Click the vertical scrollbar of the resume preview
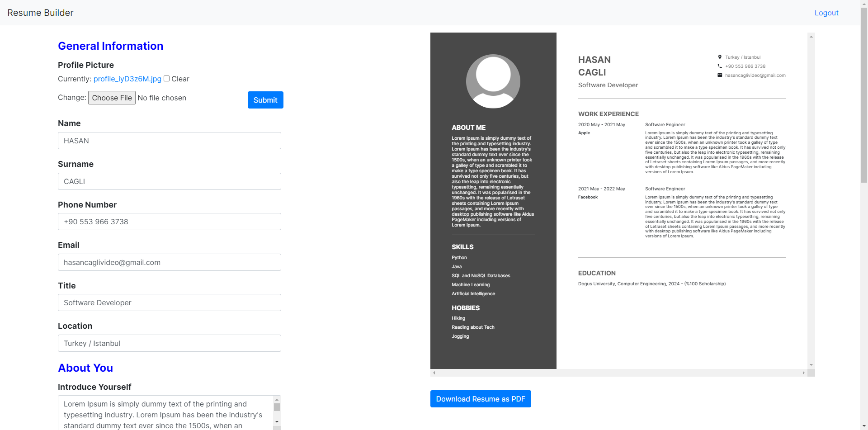This screenshot has width=868, height=430. click(811, 199)
